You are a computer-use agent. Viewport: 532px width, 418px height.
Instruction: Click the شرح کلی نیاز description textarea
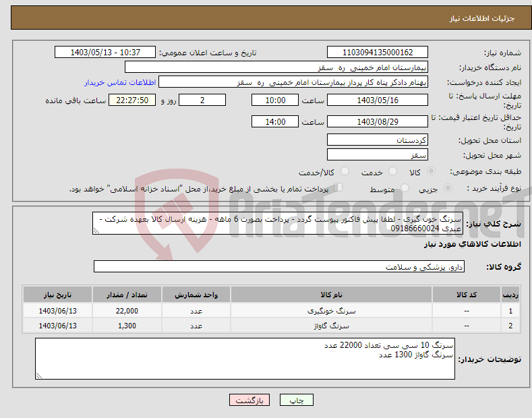278,223
